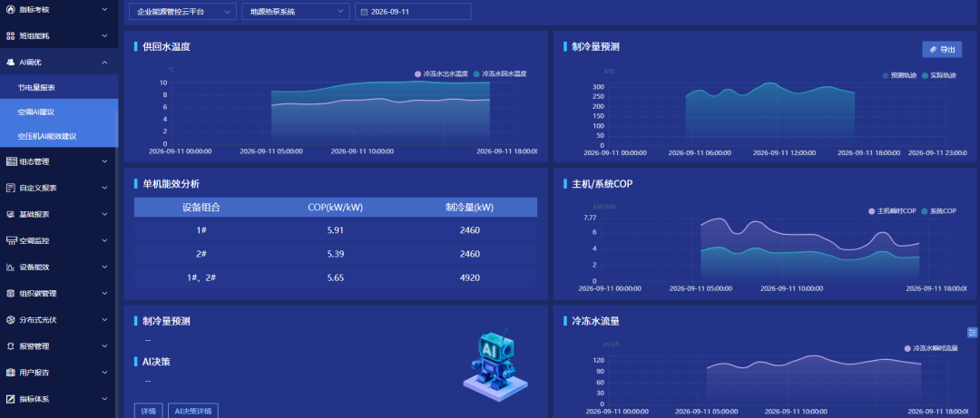Toggle 冷冻水瞬时流量 legend series
The width and height of the screenshot is (980, 418).
tap(931, 348)
